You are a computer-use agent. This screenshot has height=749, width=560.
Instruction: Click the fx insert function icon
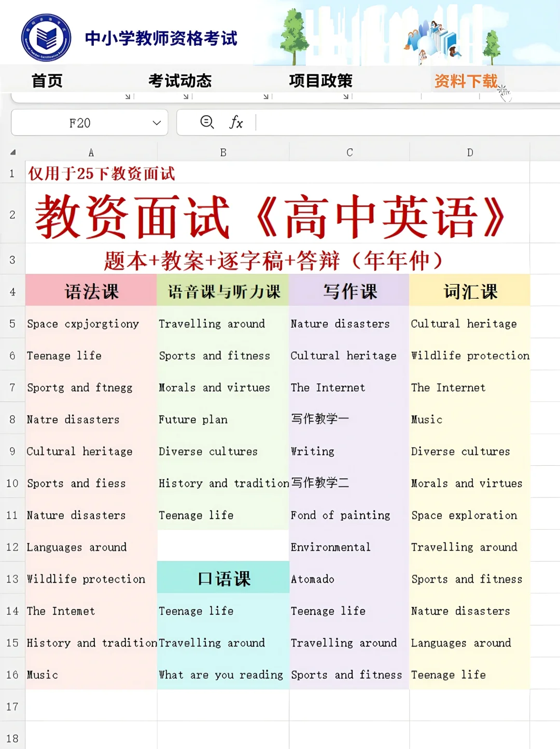tap(237, 123)
